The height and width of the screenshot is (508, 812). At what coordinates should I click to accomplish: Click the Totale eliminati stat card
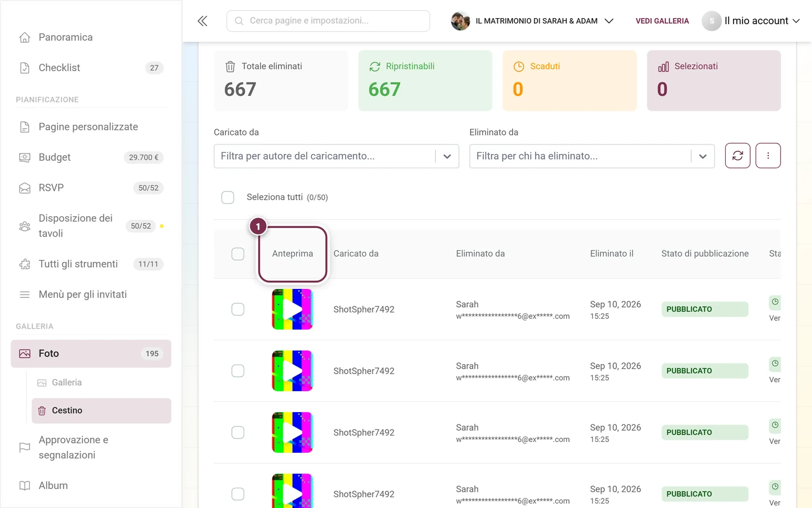[281, 81]
